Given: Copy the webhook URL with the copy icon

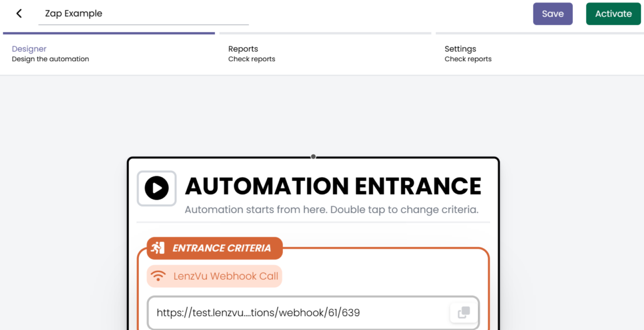Looking at the screenshot, I should pos(464,312).
